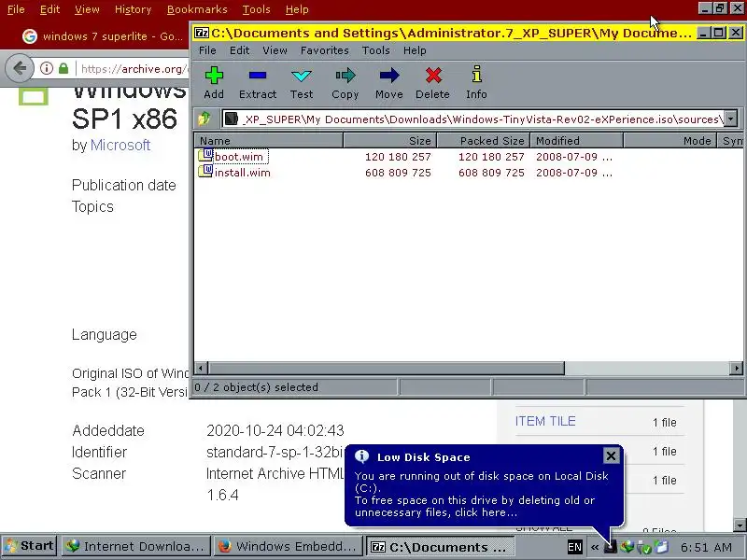Click left arrow of 7-Zip horizontal scrollbar
Viewport: 747px width, 560px height.
pos(201,368)
